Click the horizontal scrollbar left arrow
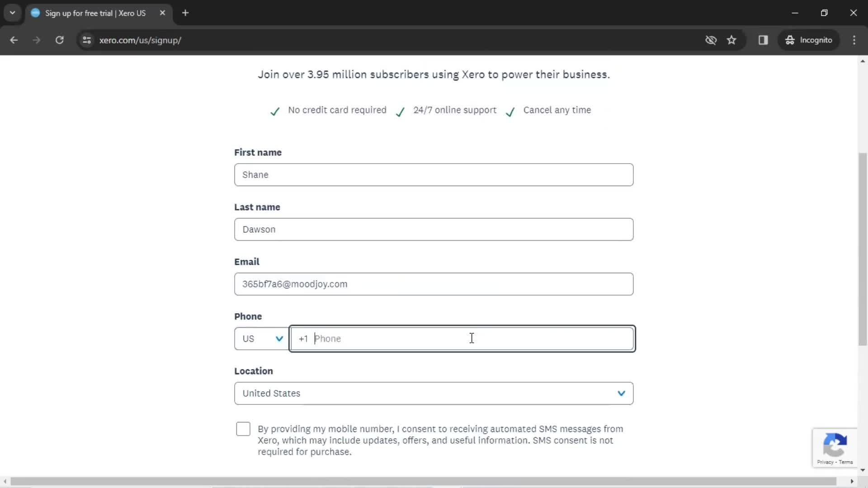 tap(5, 482)
